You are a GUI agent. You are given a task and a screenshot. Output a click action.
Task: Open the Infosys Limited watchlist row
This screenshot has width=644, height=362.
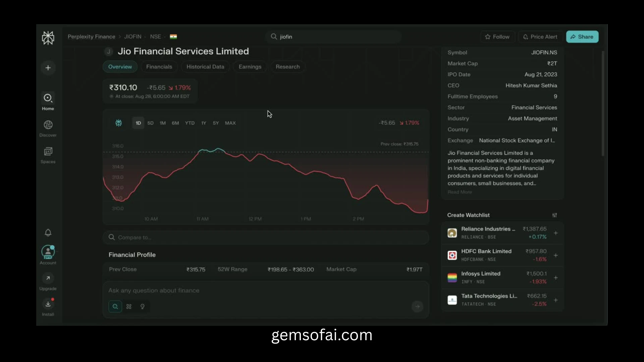(x=502, y=278)
